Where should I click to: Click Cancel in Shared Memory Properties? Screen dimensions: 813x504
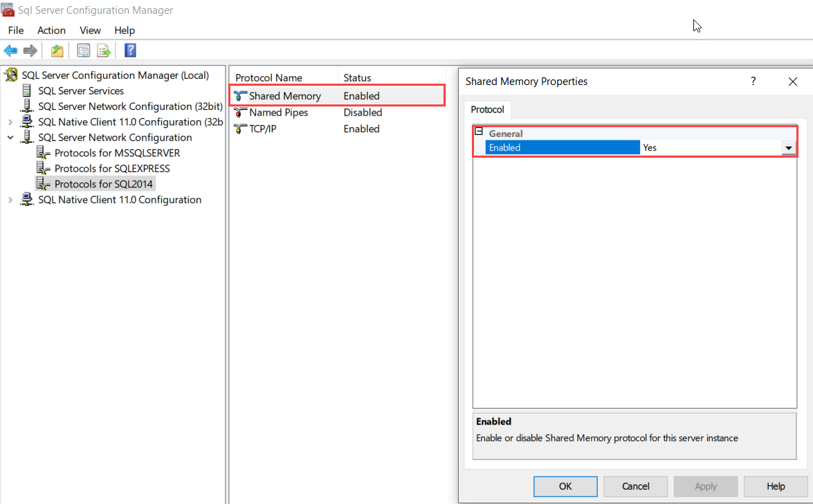(635, 486)
